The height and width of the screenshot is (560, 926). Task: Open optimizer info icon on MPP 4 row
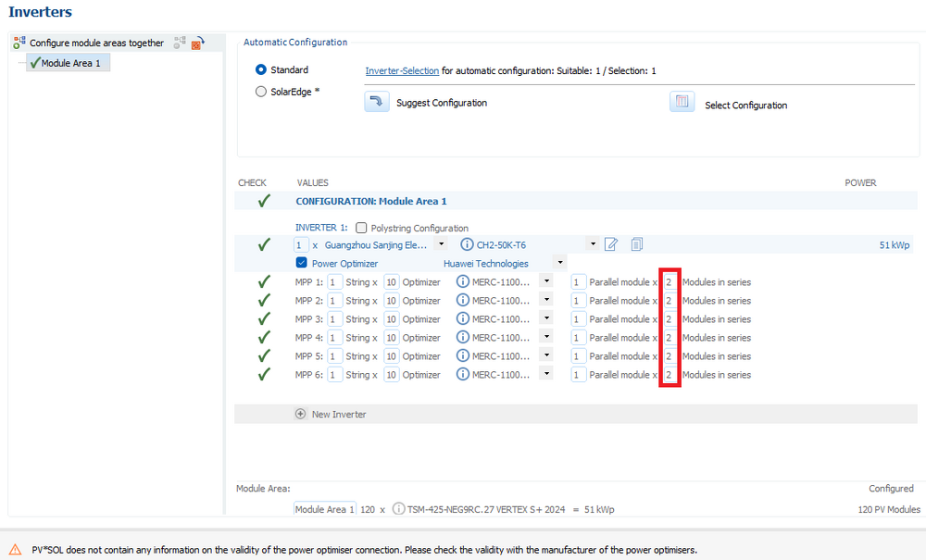tap(463, 337)
